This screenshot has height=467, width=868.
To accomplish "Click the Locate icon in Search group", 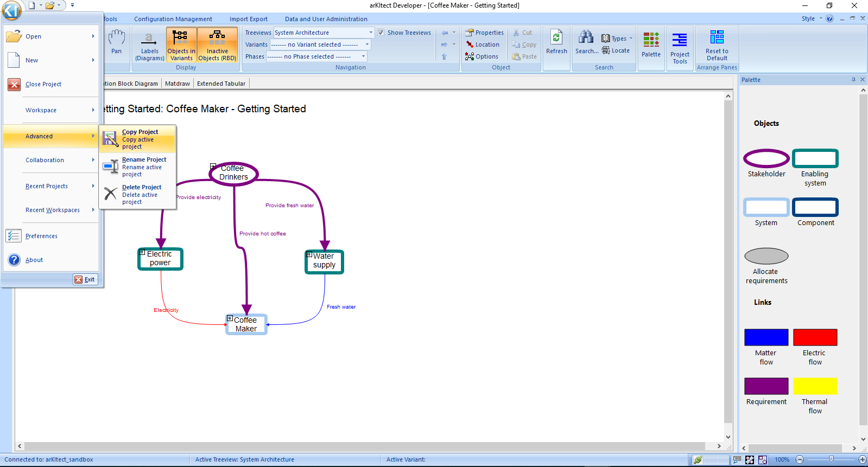I will (x=616, y=50).
